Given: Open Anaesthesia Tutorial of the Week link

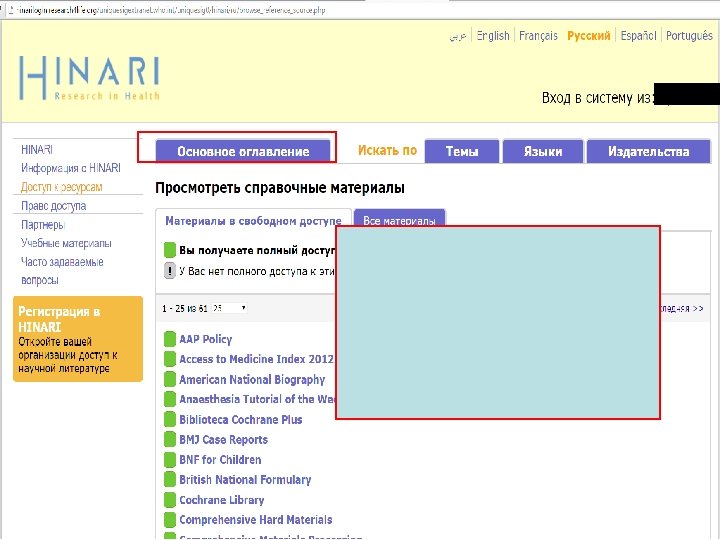Looking at the screenshot, I should 257,399.
